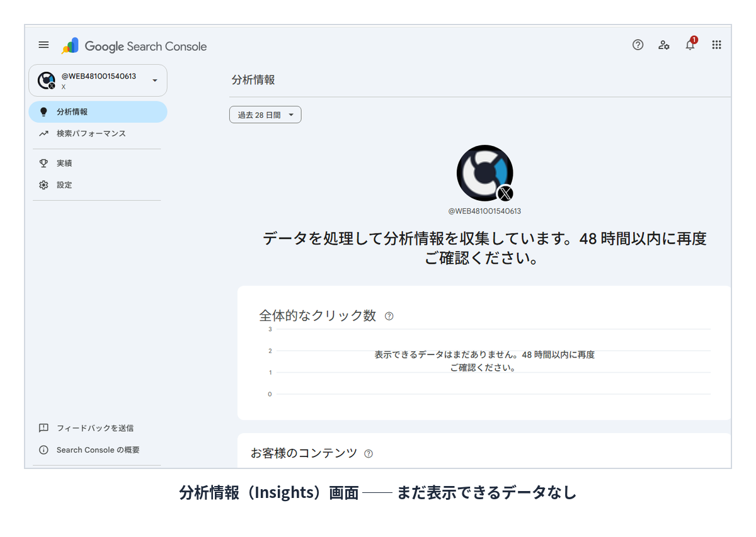This screenshot has width=756, height=537.
Task: Click フィードバックを送信 link
Action: 95,428
